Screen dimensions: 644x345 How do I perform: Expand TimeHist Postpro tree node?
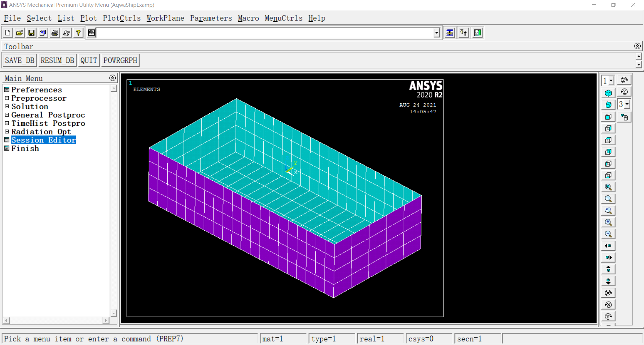(7, 123)
